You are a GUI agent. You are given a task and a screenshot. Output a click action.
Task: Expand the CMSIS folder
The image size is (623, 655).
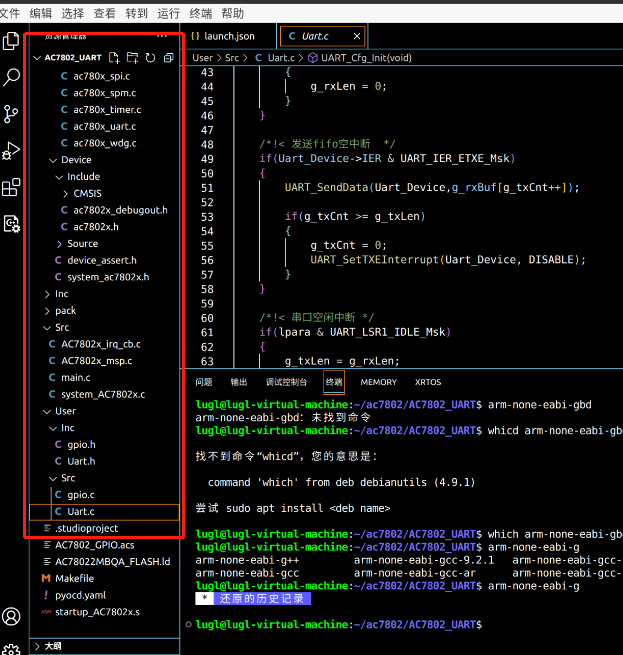click(x=87, y=194)
